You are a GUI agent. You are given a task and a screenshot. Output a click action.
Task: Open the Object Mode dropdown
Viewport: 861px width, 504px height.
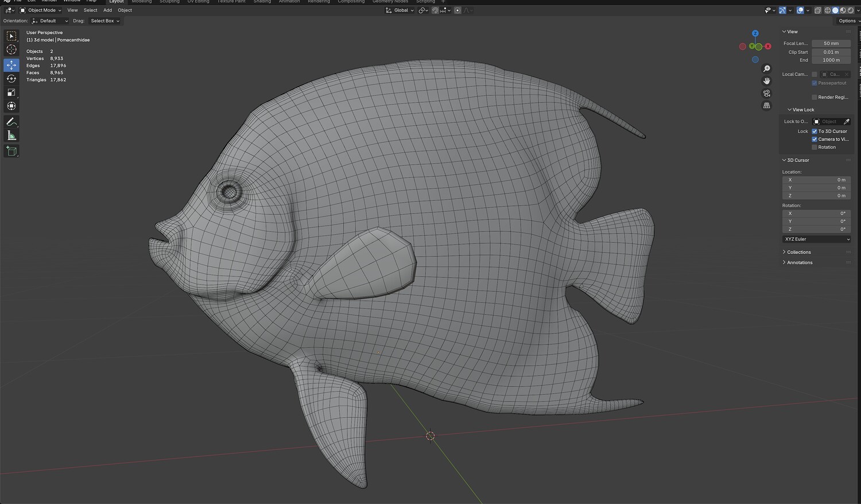(x=41, y=10)
